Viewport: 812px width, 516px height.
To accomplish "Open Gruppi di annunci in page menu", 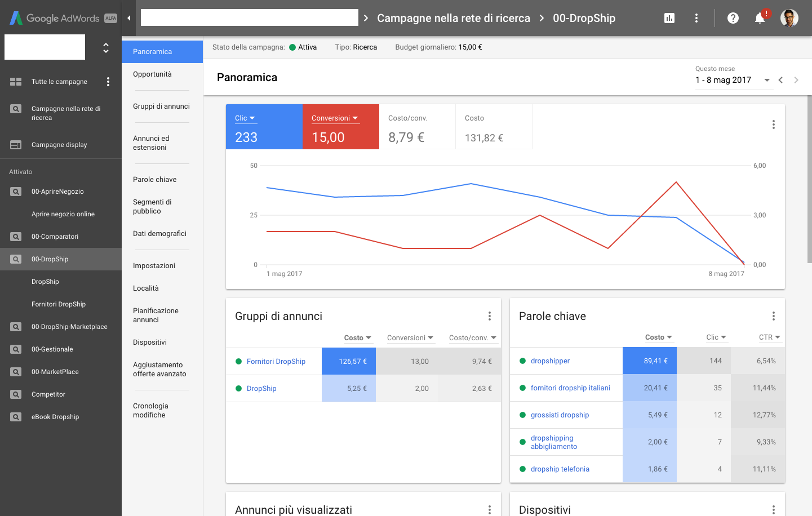I will point(162,106).
